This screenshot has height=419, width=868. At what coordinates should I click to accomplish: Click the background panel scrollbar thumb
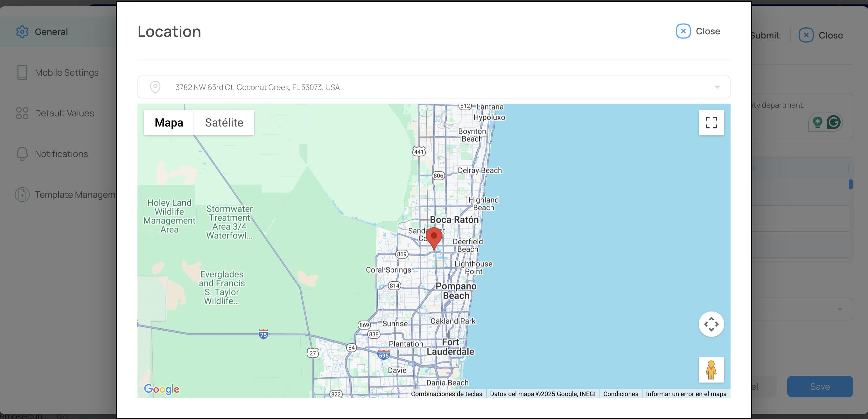click(x=850, y=184)
